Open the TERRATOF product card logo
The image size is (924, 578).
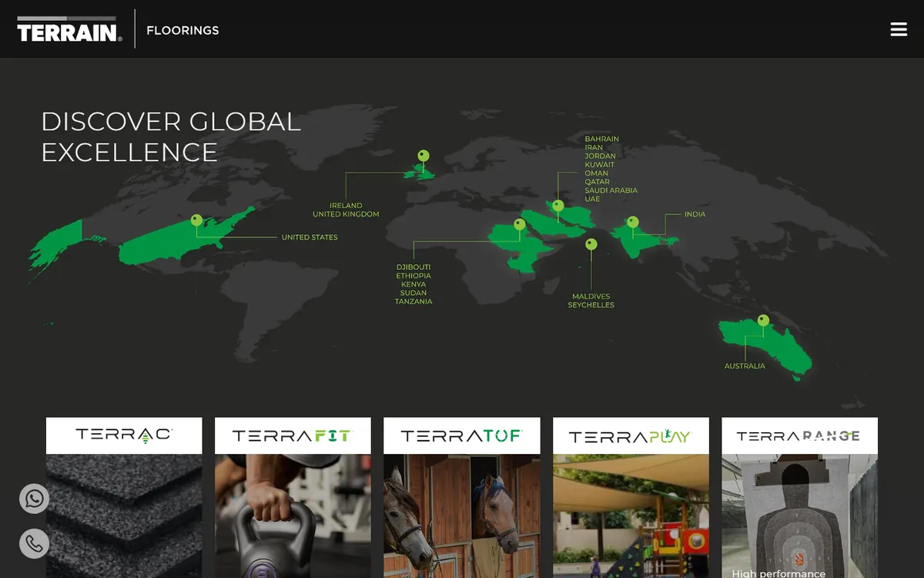coord(462,435)
